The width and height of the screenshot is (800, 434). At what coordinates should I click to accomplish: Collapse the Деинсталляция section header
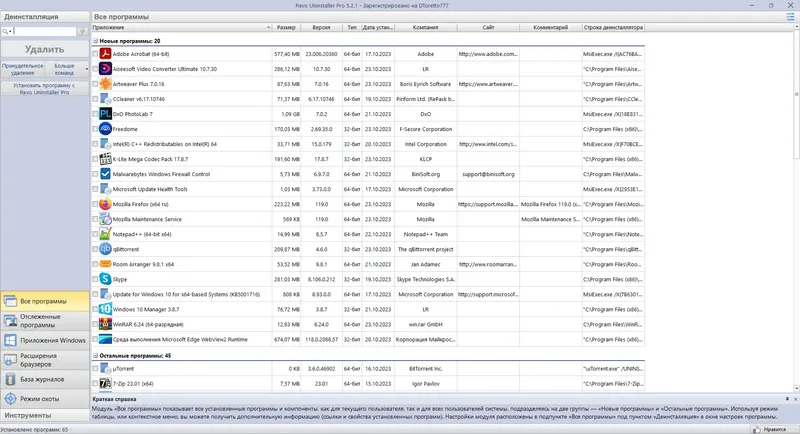[x=45, y=17]
